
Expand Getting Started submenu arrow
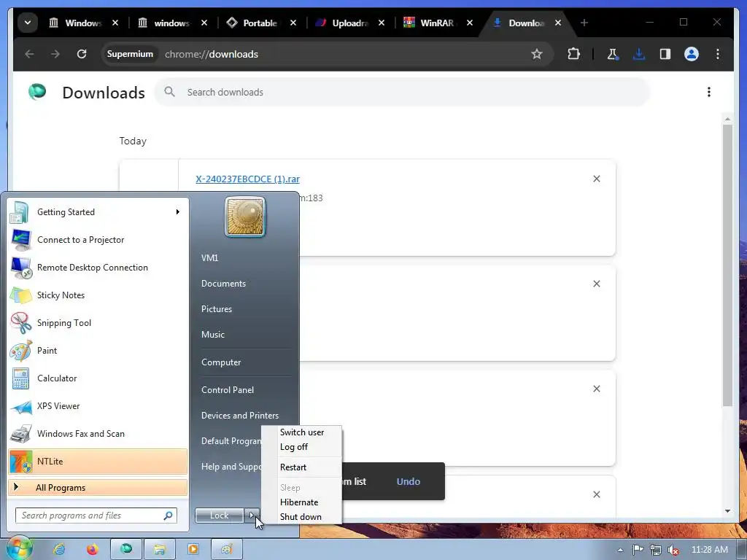[178, 212]
